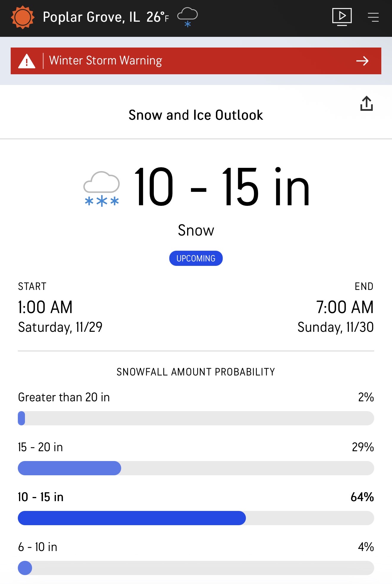Tap the UPCOMING status badge
Image resolution: width=392 pixels, height=584 pixels.
(196, 258)
